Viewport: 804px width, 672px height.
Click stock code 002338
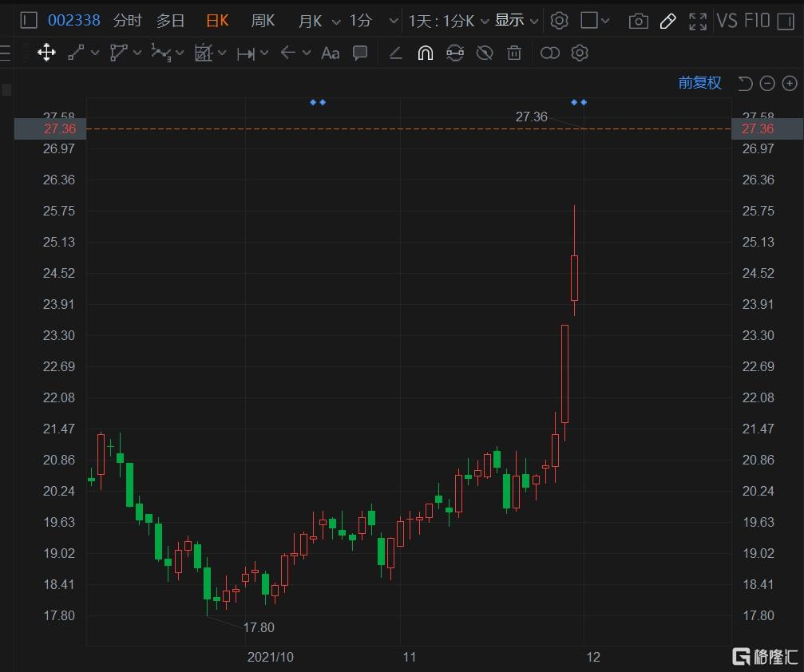click(73, 21)
